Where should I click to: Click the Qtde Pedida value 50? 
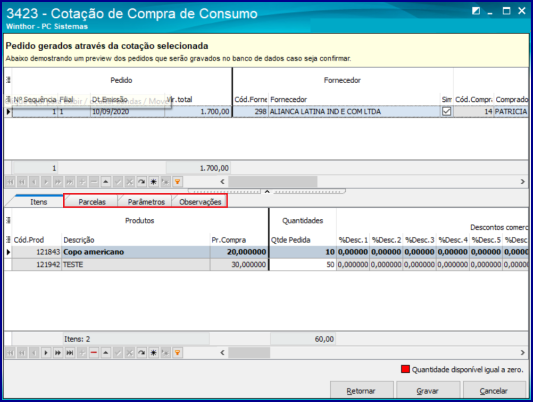(x=303, y=264)
